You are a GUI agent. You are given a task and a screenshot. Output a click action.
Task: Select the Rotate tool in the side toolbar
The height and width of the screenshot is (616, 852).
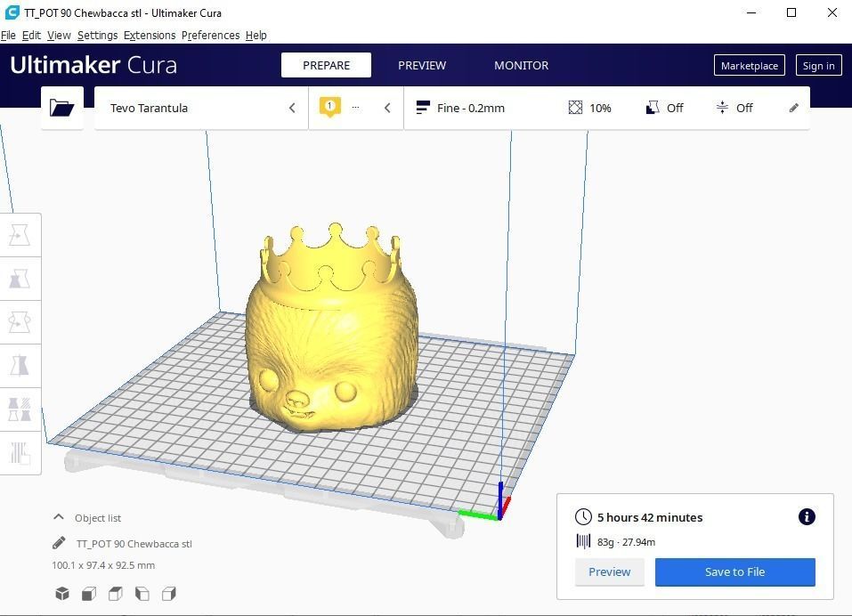pos(20,322)
